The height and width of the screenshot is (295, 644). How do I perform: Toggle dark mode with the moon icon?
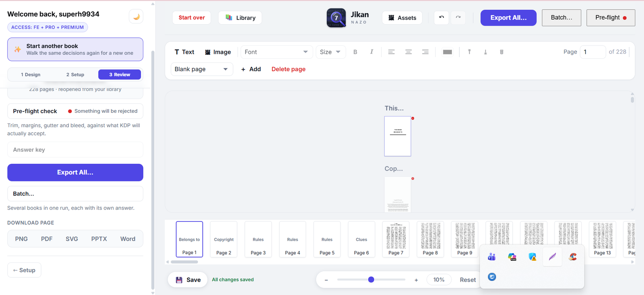tap(136, 17)
